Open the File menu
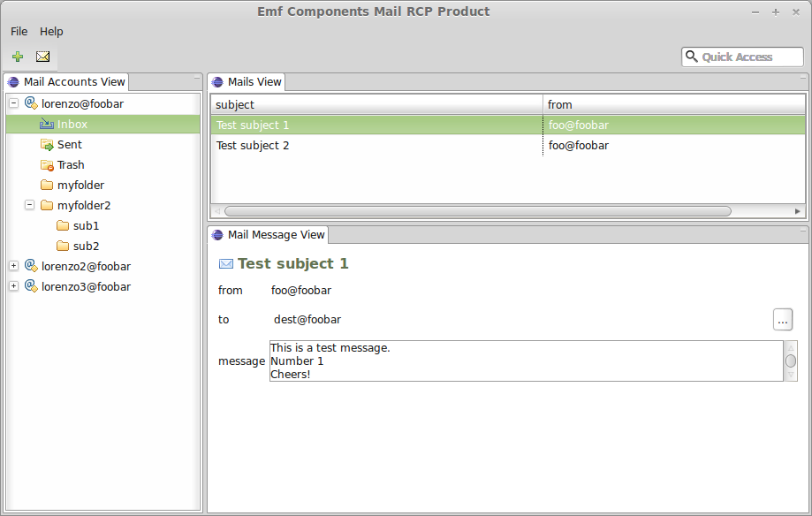Viewport: 812px width, 516px height. pos(19,32)
